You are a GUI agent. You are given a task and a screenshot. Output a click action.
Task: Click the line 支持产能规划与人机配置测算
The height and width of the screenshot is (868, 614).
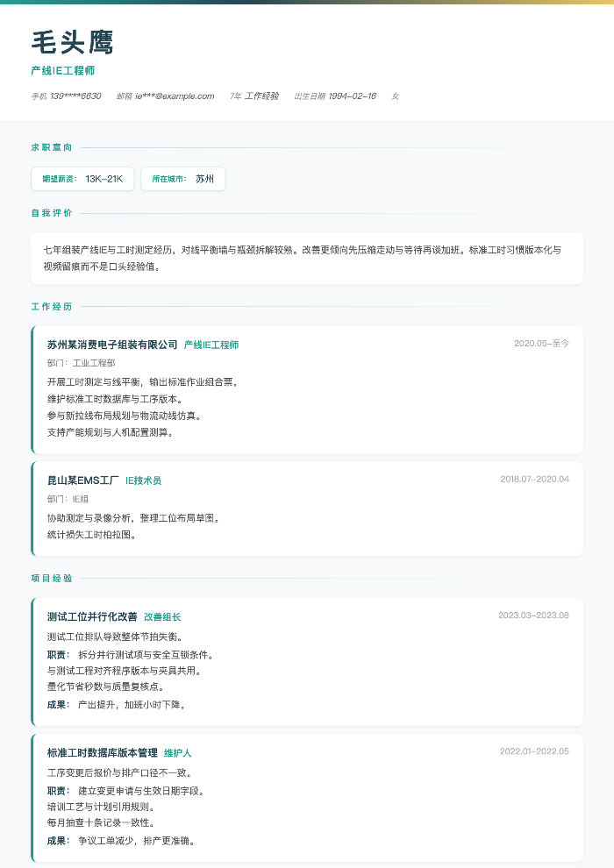pyautogui.click(x=111, y=432)
